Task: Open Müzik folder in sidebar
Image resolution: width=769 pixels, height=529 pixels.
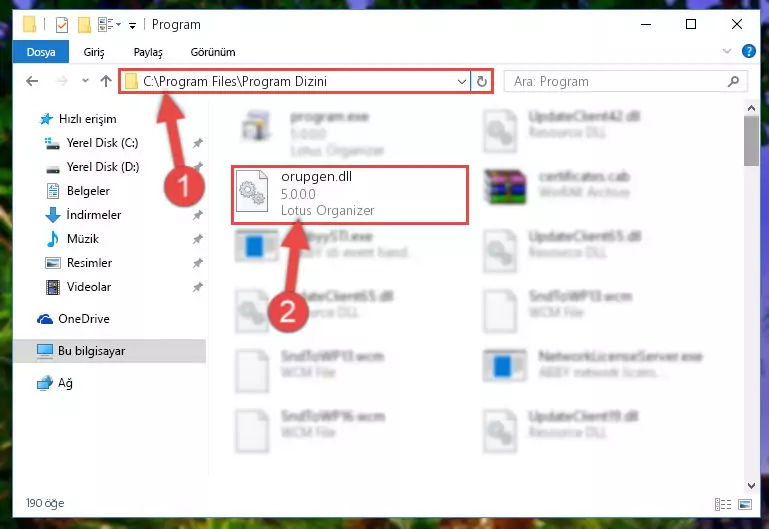Action: 82,239
